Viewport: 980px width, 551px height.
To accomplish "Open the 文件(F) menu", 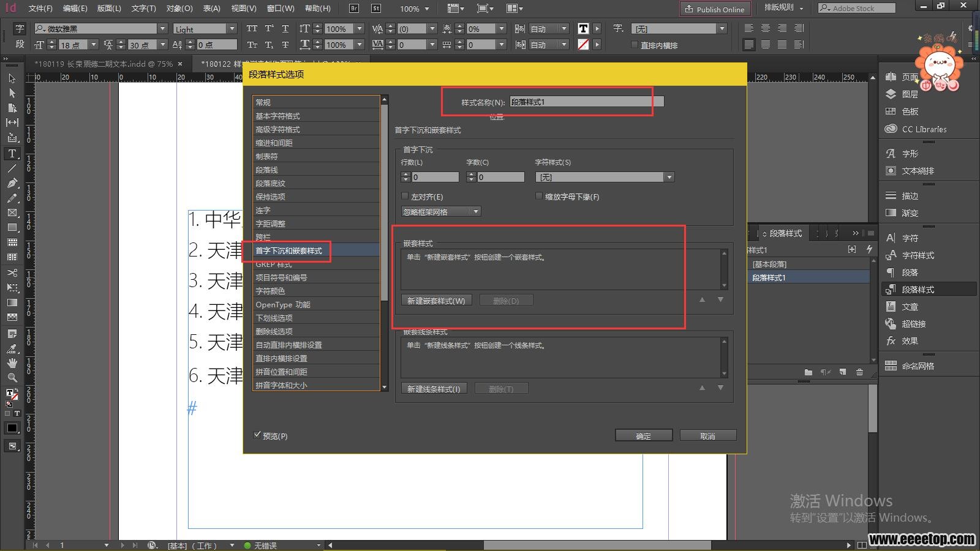I will pyautogui.click(x=40, y=9).
